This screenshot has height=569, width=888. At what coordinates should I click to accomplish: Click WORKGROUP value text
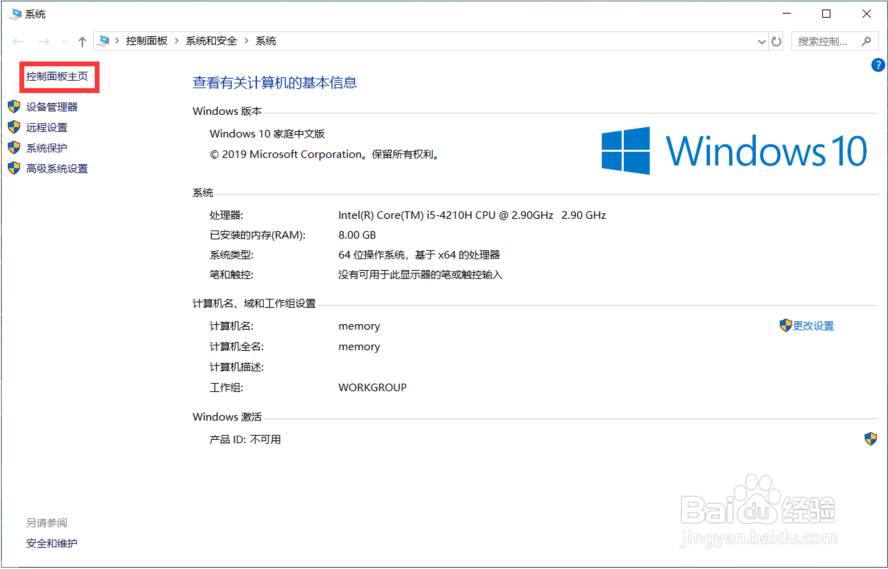(373, 387)
